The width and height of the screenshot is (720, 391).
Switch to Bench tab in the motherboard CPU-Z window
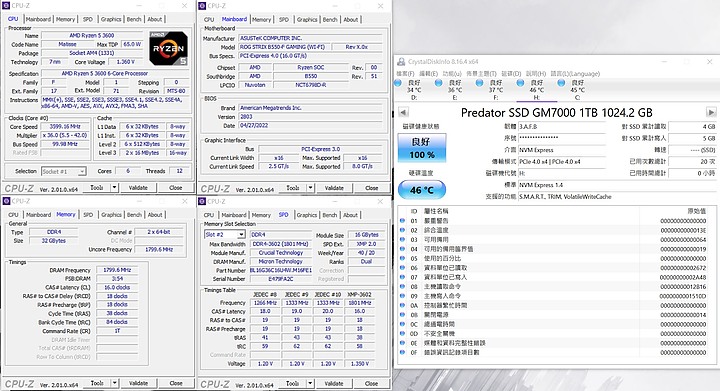[x=330, y=20]
